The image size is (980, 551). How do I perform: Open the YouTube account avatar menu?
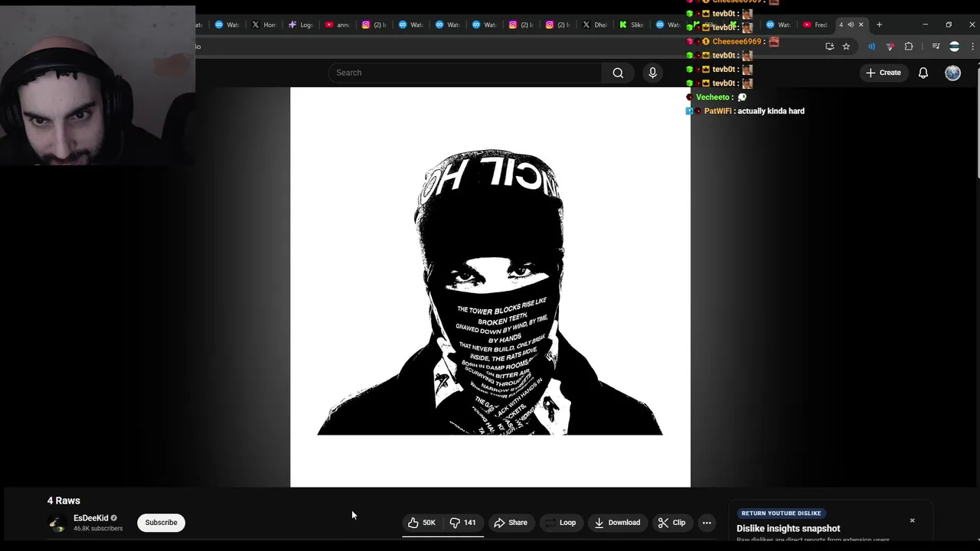click(x=952, y=73)
